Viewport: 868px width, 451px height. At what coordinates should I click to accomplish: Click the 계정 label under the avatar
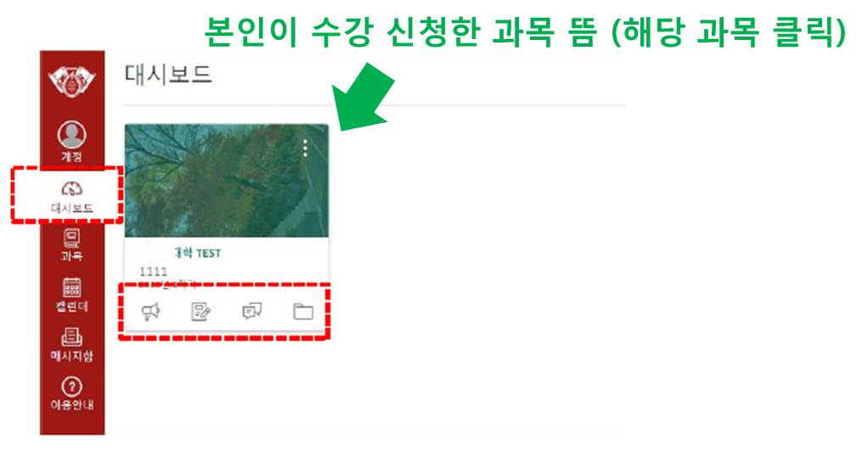pos(72,156)
